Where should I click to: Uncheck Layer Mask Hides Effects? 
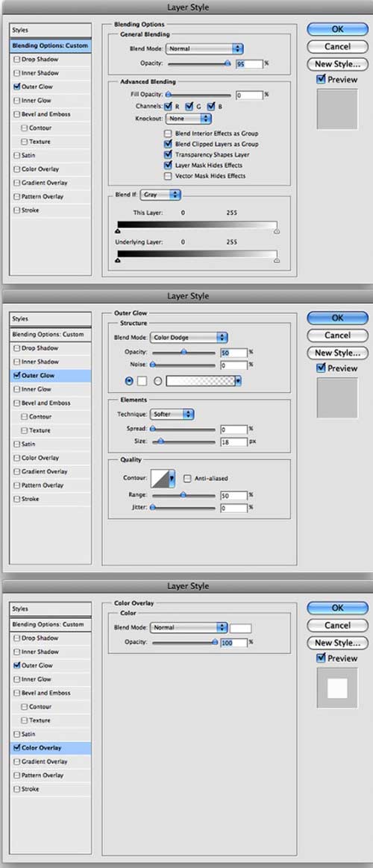[x=168, y=165]
